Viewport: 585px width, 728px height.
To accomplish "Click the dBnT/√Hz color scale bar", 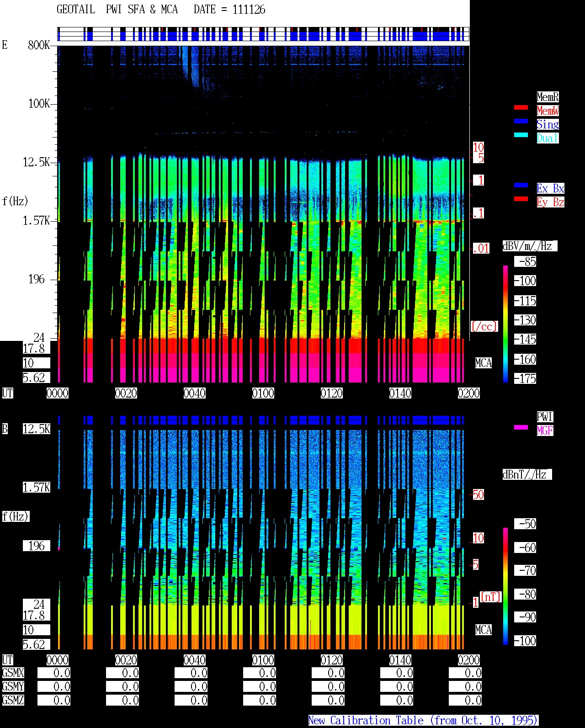I will point(505,586).
